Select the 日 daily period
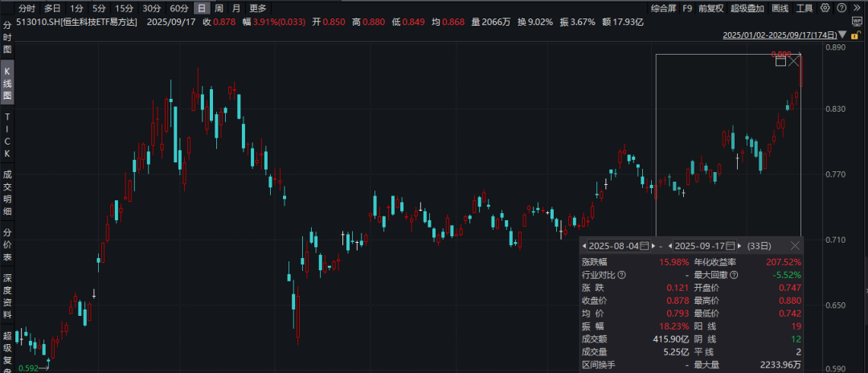 pos(202,8)
